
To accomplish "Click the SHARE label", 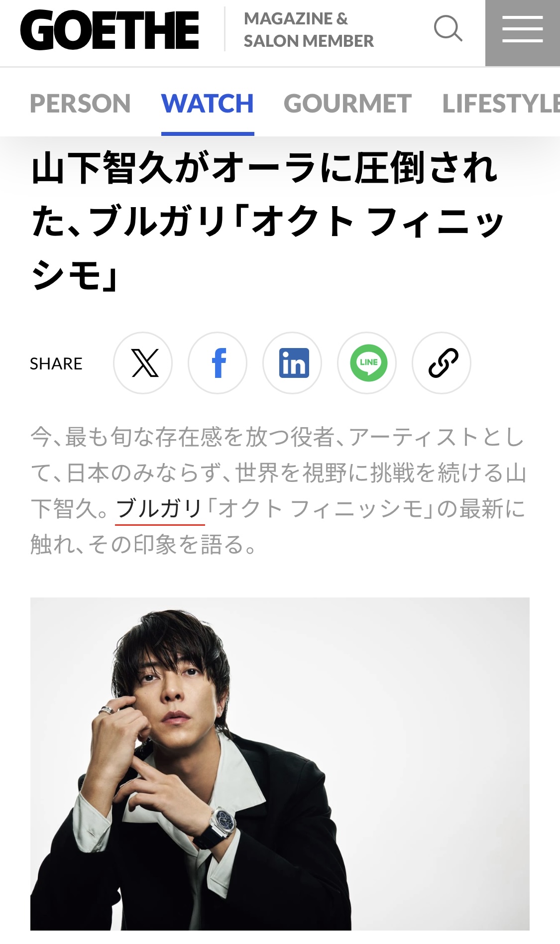I will click(56, 363).
